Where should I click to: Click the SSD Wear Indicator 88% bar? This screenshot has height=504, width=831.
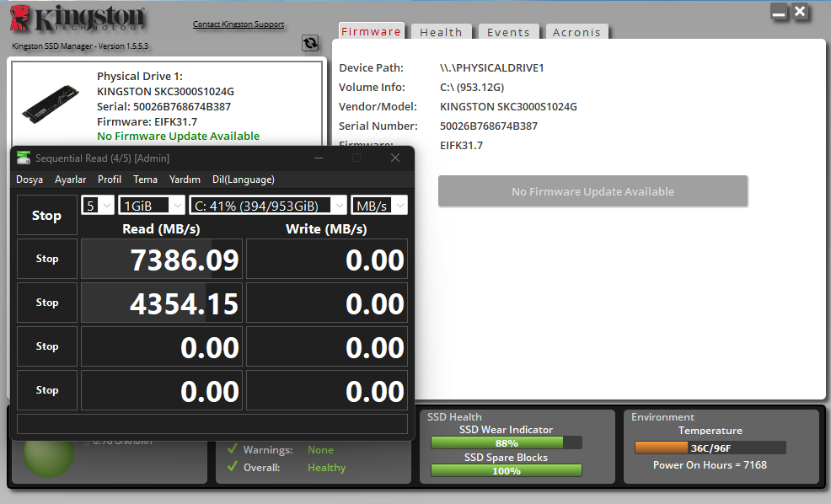507,442
